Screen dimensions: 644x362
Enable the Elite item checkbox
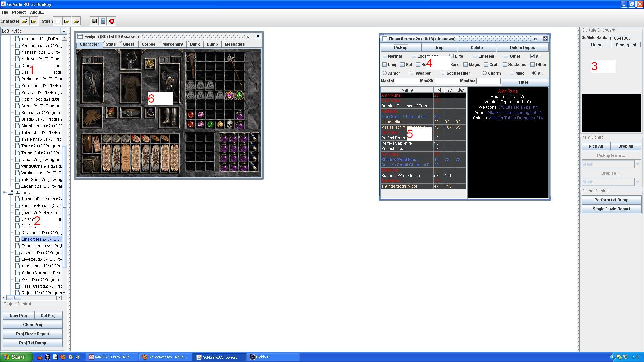[x=451, y=56]
